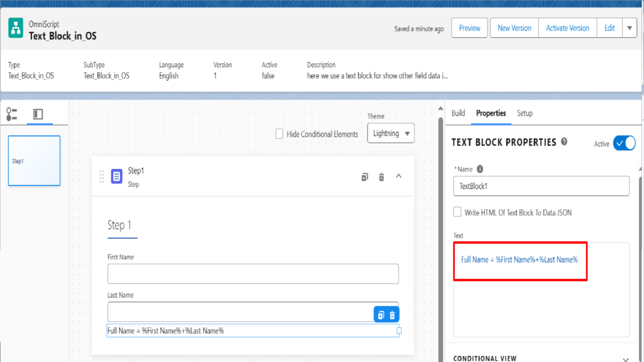Screen dimensions: 644x362
Task: Click the First Name input field
Action: click(x=253, y=274)
